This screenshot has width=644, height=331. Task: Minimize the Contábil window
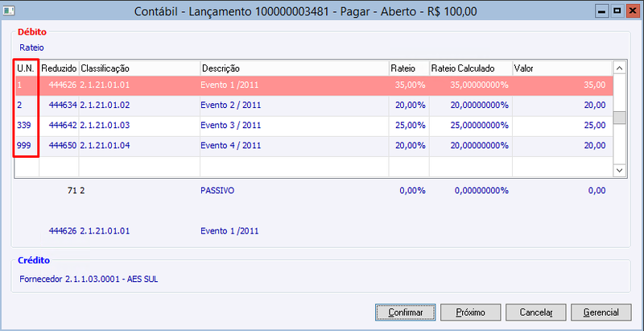(x=602, y=11)
